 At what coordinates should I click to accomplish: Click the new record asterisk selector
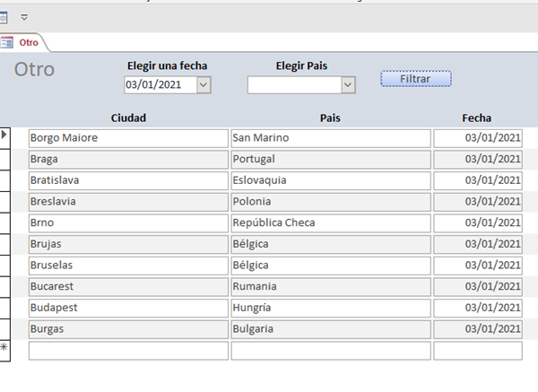tap(4, 350)
